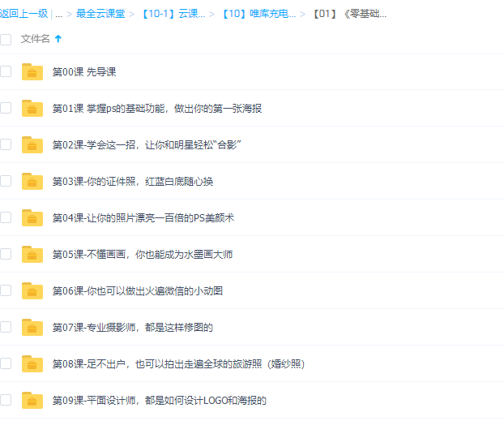The image size is (504, 421).
Task: Click 返回上一级 to go back
Action: pos(23,14)
